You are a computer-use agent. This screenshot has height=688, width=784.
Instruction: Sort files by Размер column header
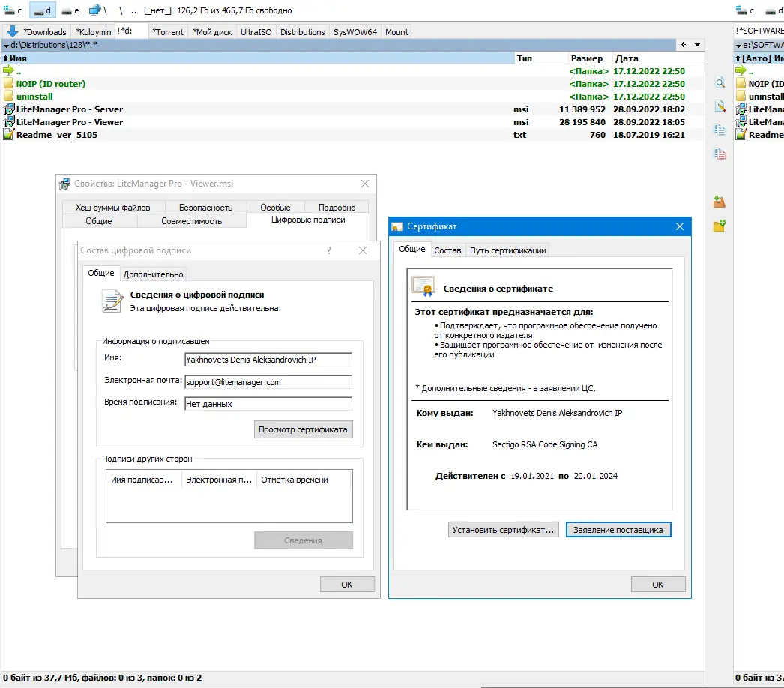590,58
